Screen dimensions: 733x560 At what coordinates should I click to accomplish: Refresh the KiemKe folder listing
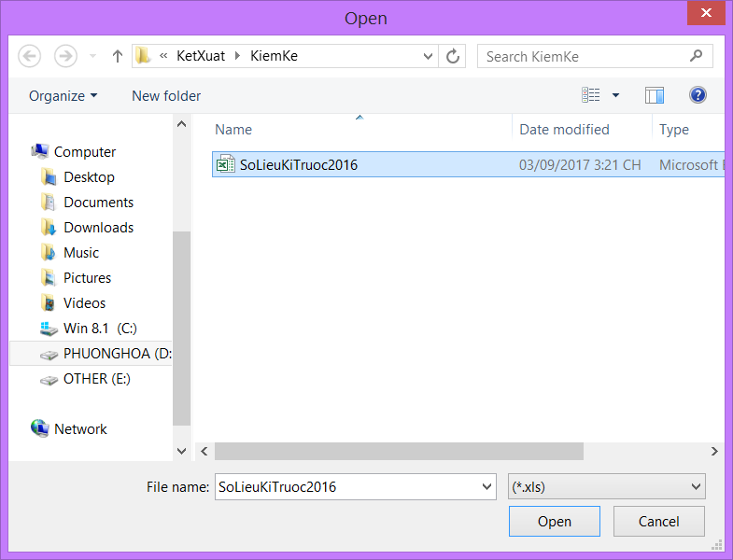(453, 56)
